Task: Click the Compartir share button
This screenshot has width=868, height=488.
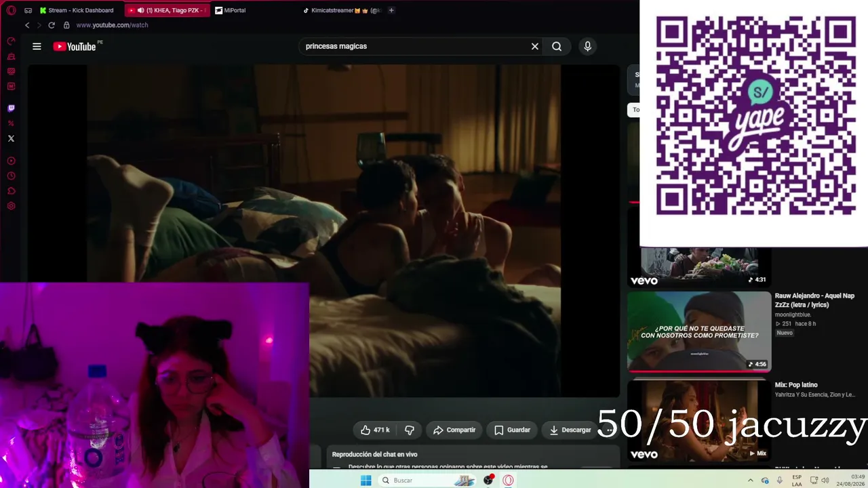Action: (454, 430)
